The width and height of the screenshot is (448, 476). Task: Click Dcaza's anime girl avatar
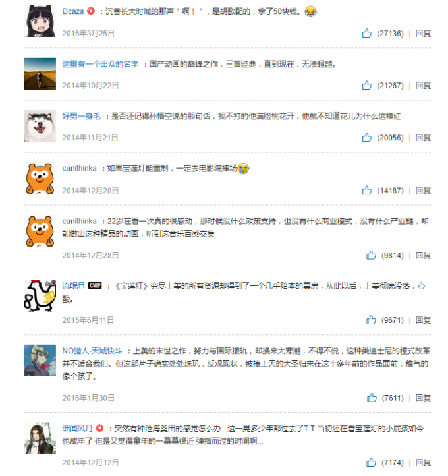40,21
